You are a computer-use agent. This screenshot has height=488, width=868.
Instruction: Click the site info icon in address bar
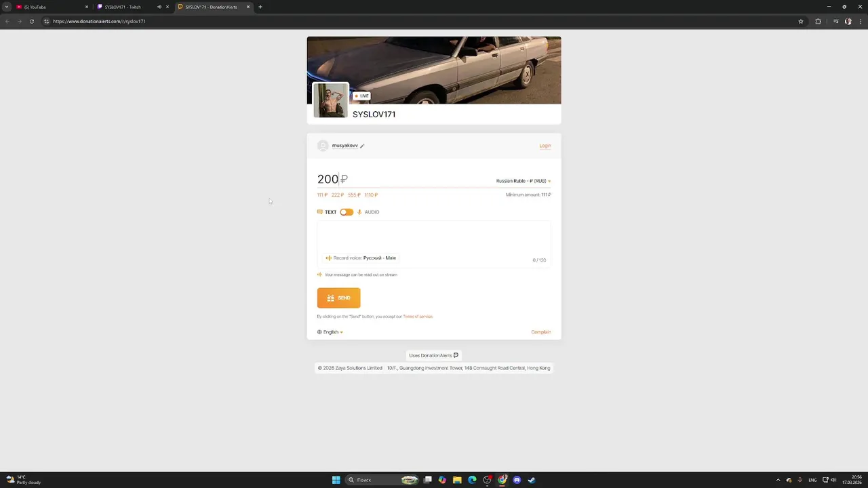pos(46,21)
